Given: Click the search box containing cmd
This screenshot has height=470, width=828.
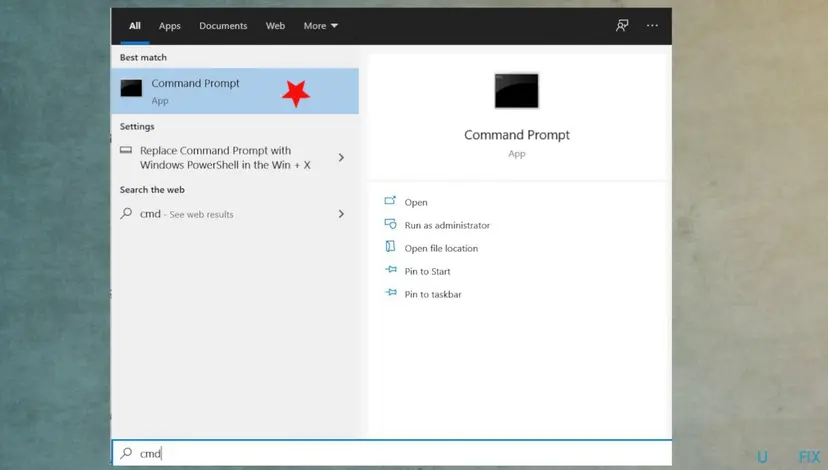Looking at the screenshot, I should point(392,453).
